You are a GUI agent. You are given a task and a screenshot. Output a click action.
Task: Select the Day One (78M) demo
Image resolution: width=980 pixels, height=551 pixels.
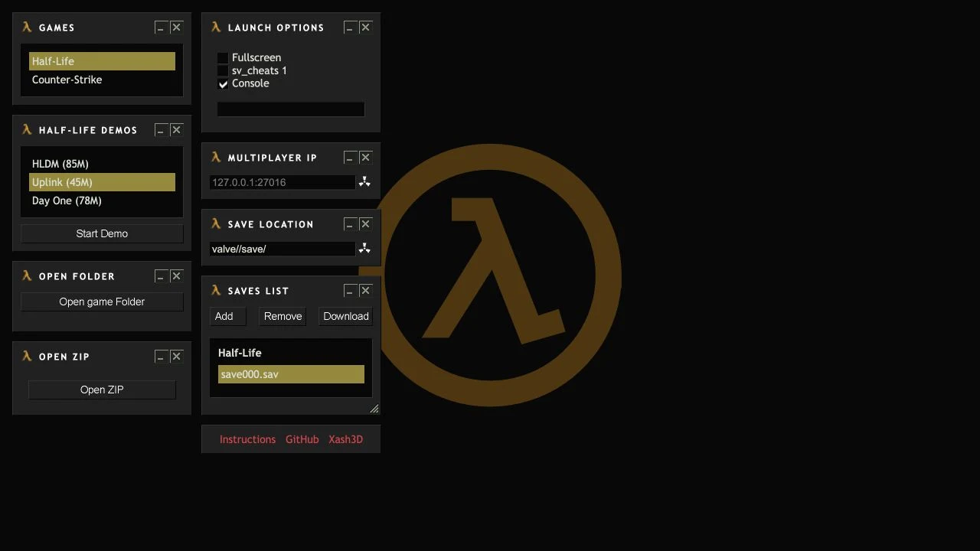click(102, 201)
